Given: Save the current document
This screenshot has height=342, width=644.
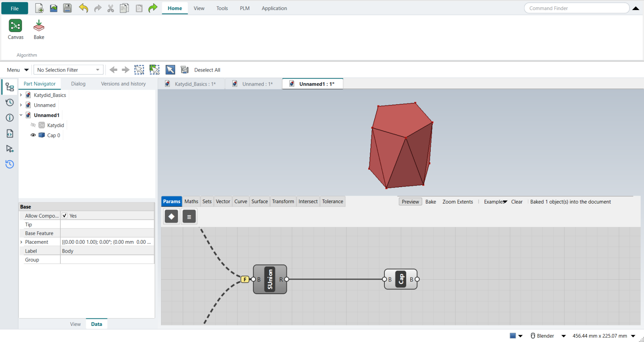Looking at the screenshot, I should click(x=67, y=8).
